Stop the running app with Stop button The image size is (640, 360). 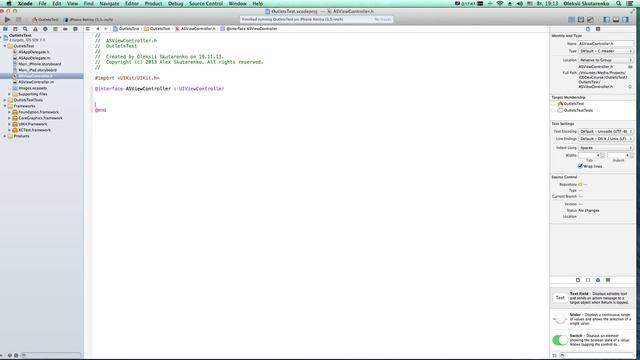(x=18, y=19)
